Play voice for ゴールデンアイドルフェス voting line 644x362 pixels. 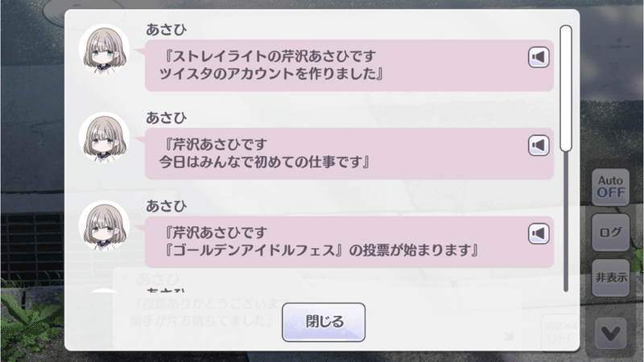click(539, 233)
